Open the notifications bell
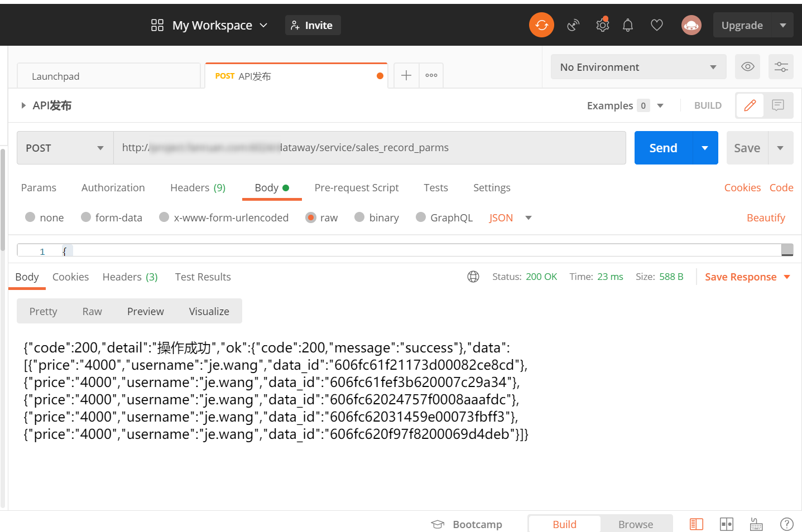Screen dimensions: 802x532 628,25
